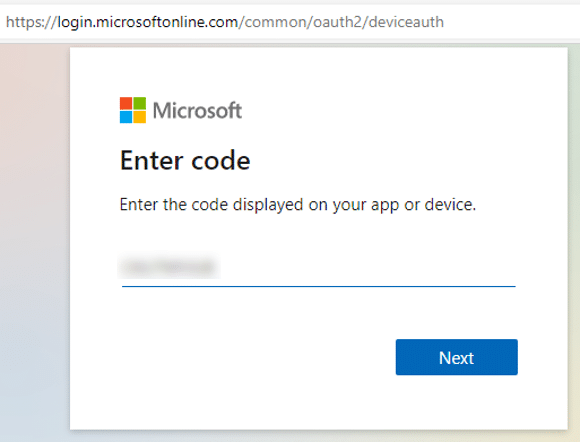
Task: Click the Microsoft four-square logo
Action: coord(133,110)
